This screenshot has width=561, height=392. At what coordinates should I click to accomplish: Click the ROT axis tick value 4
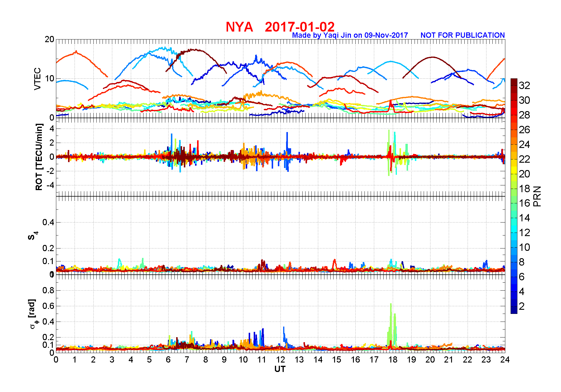tap(52, 129)
